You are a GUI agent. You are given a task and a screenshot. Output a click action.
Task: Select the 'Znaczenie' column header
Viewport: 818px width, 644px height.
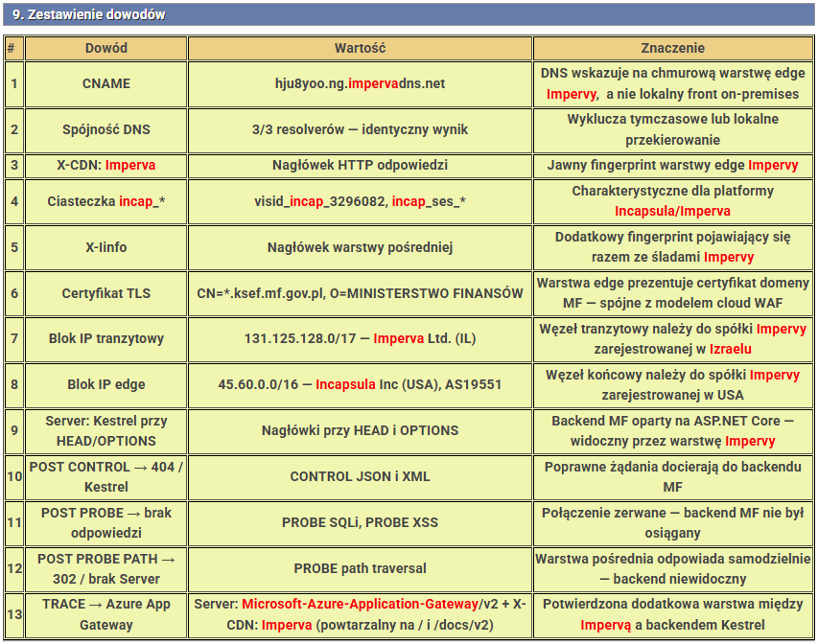[x=673, y=48]
